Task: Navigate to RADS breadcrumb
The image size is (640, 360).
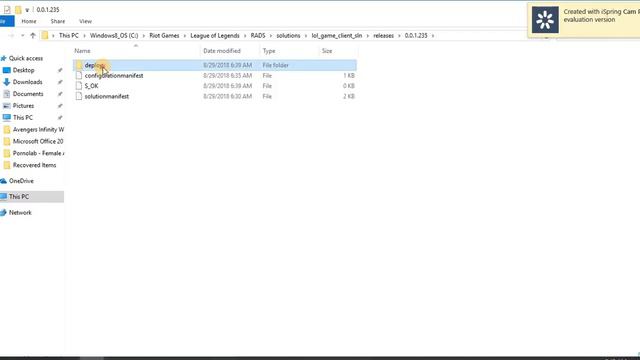Action: tap(258, 36)
